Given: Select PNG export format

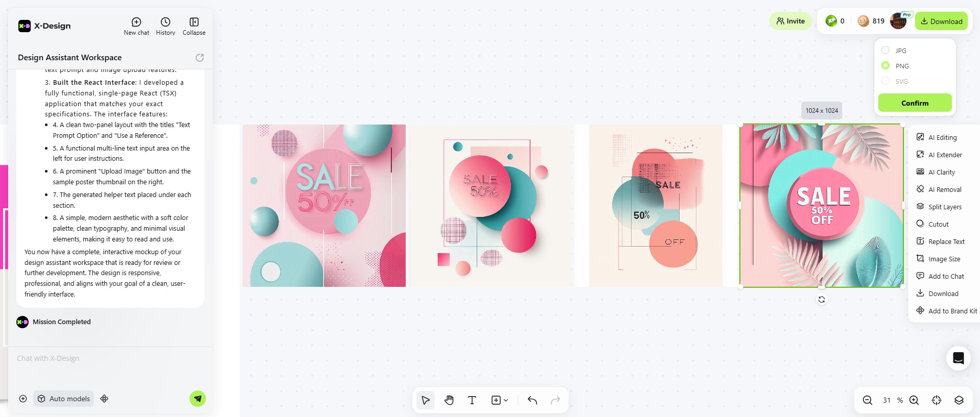Looking at the screenshot, I should point(885,66).
